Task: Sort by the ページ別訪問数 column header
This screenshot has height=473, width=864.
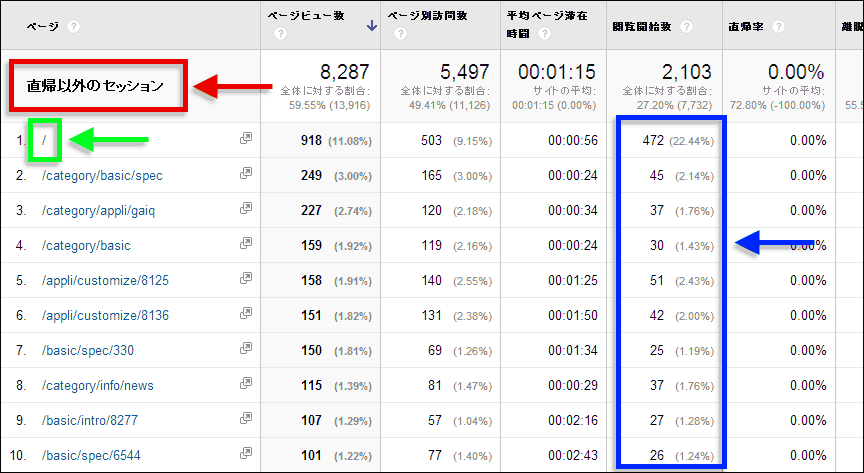Action: tap(438, 17)
